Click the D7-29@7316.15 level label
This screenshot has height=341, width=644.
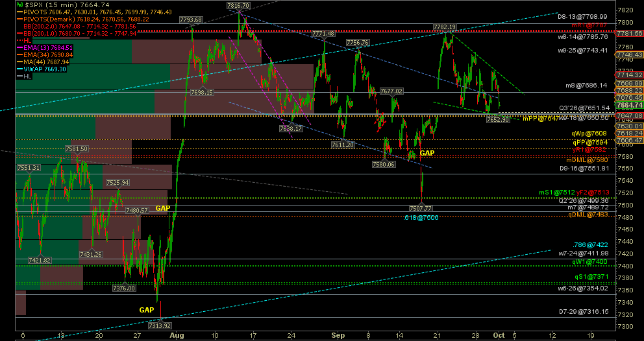point(583,311)
